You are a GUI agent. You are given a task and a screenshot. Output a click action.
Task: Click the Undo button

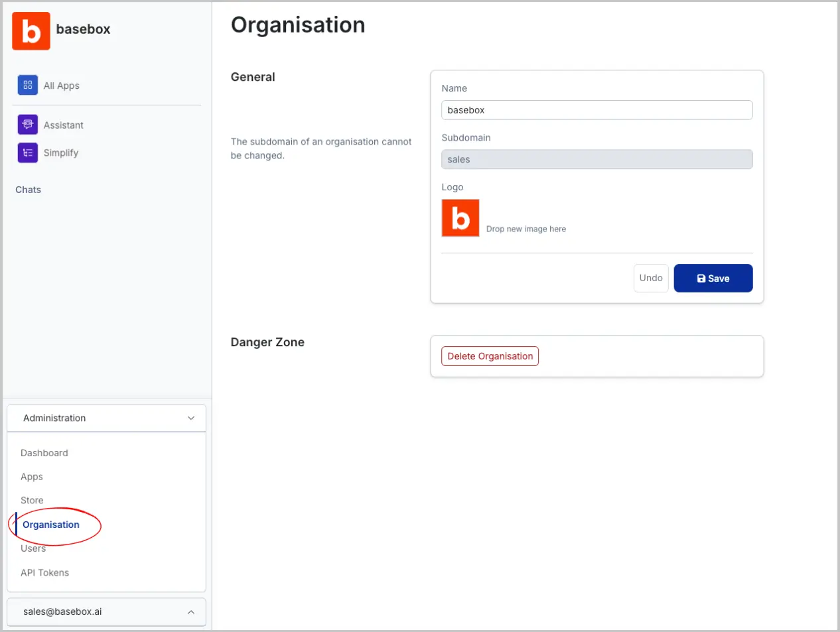pos(650,278)
